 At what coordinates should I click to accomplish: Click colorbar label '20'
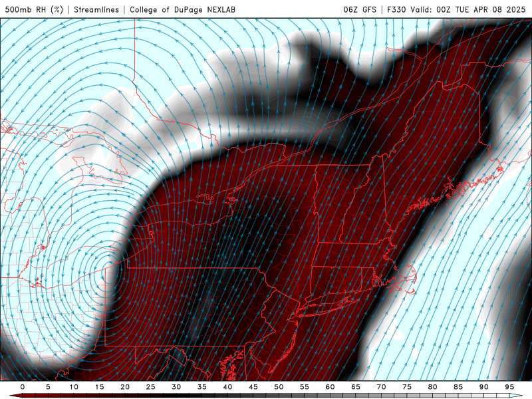pyautogui.click(x=125, y=387)
